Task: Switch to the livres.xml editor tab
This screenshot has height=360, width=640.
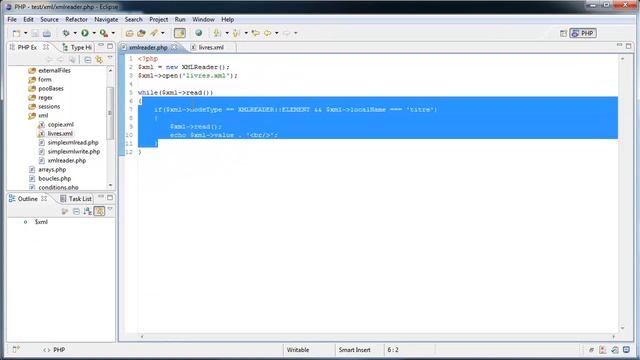Action: [211, 47]
